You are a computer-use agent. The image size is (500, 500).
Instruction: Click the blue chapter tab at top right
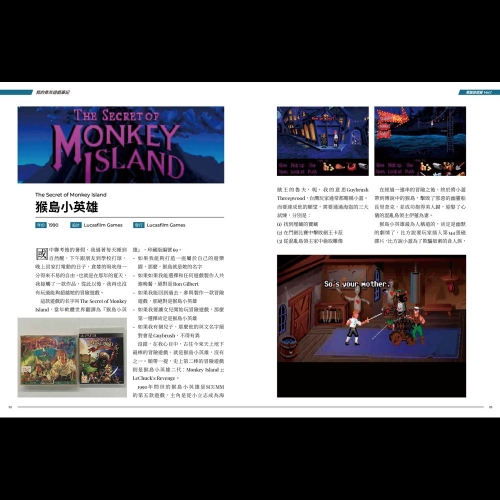479,92
